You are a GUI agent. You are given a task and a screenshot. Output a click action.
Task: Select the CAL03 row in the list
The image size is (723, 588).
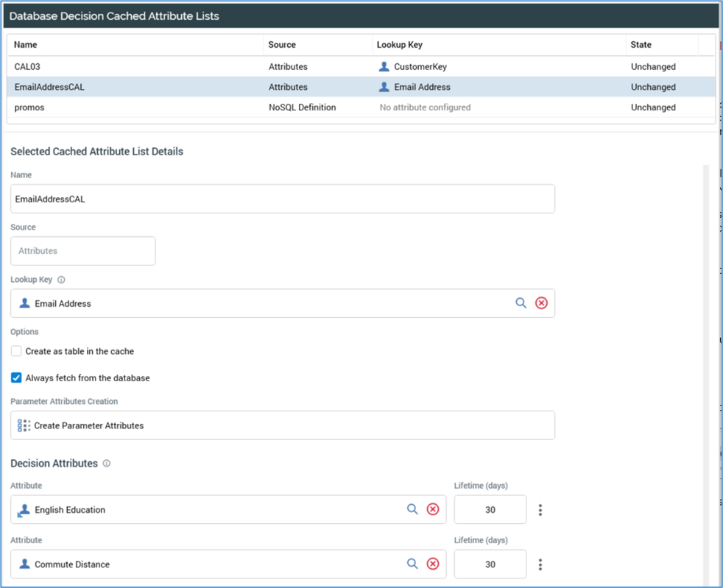[x=27, y=66]
